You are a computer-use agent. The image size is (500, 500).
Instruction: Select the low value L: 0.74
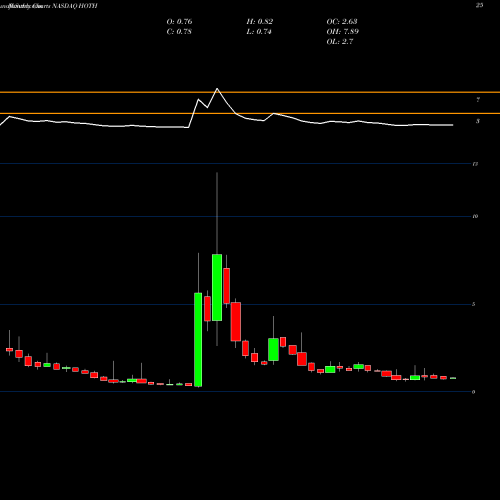[x=259, y=32]
